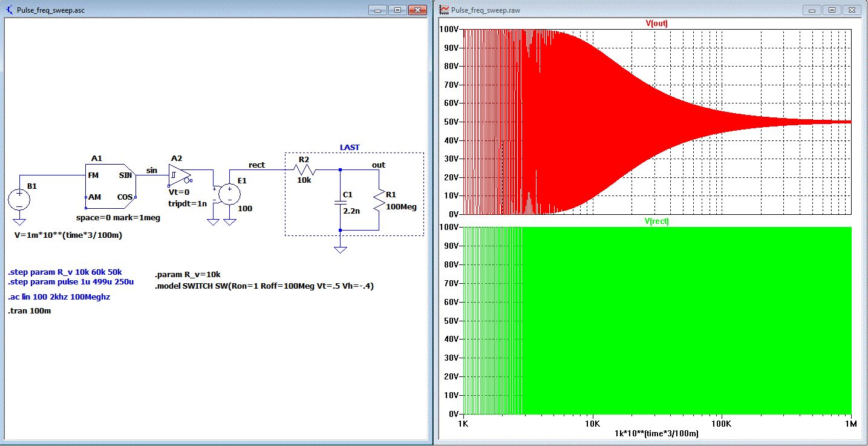Maximize the Pulse_freq_sweep.asc window
The image size is (868, 446).
click(397, 10)
